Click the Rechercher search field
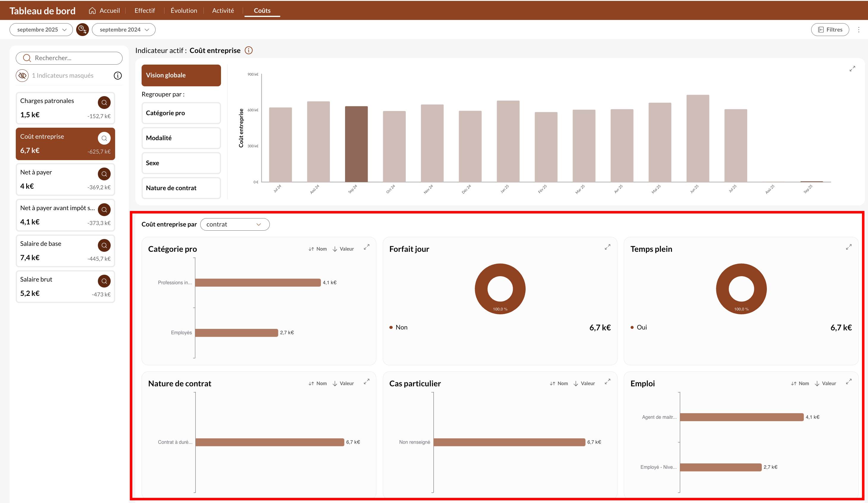The width and height of the screenshot is (868, 503). point(69,58)
